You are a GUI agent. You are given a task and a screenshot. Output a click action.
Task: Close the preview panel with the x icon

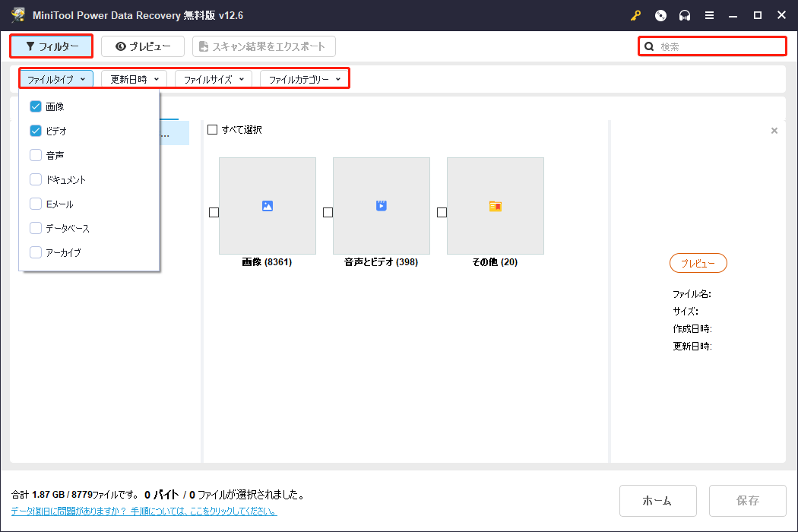(774, 131)
